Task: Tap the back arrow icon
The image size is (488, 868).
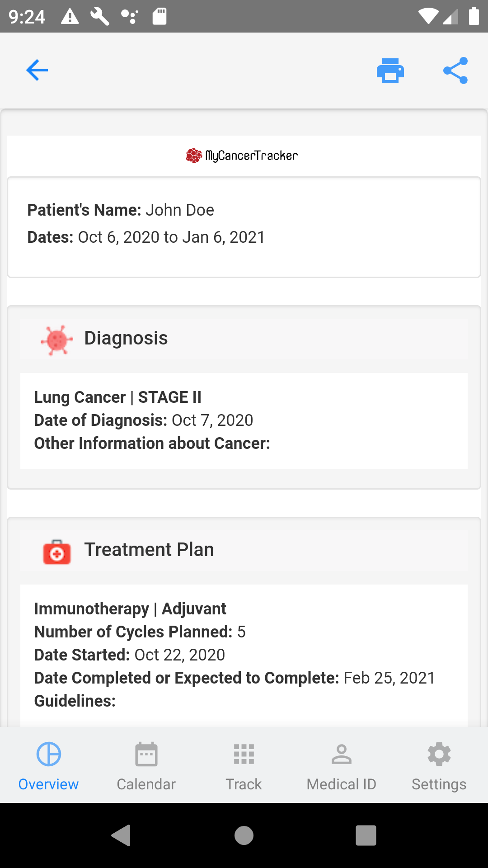Action: tap(37, 70)
